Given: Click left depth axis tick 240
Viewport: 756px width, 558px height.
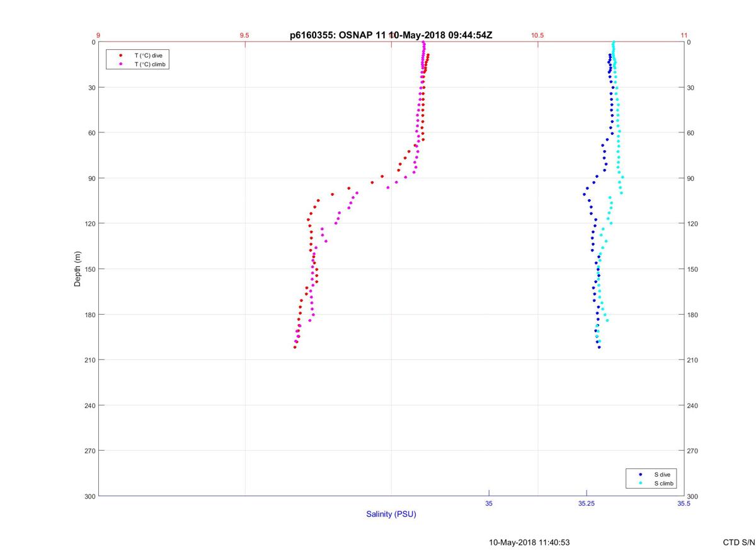Looking at the screenshot, I should (89, 405).
